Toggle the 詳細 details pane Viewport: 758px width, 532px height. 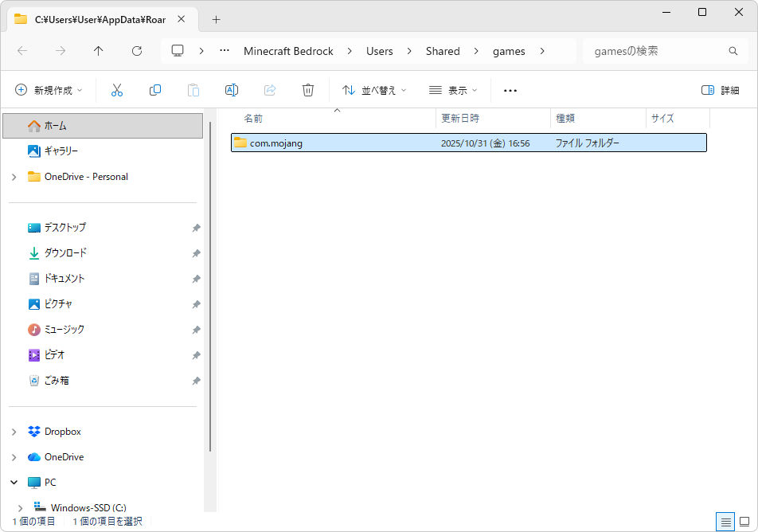click(720, 91)
